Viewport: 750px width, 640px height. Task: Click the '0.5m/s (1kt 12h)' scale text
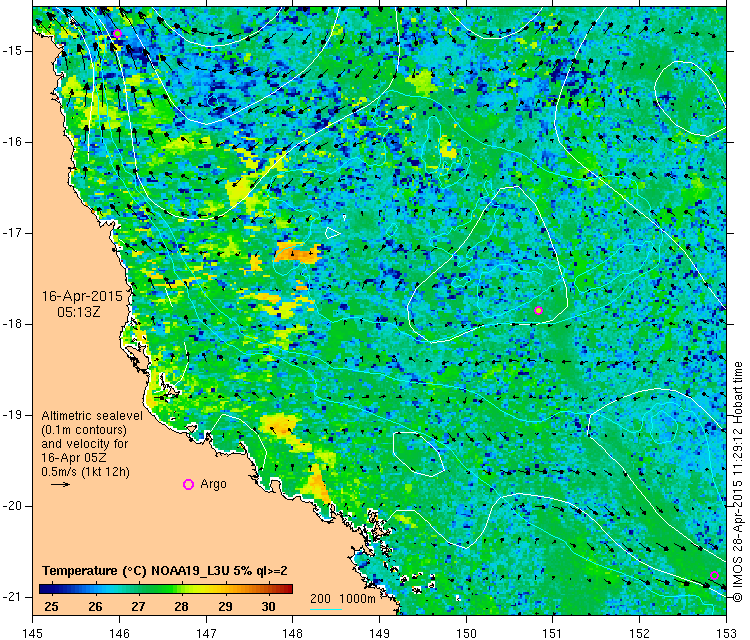tap(86, 472)
